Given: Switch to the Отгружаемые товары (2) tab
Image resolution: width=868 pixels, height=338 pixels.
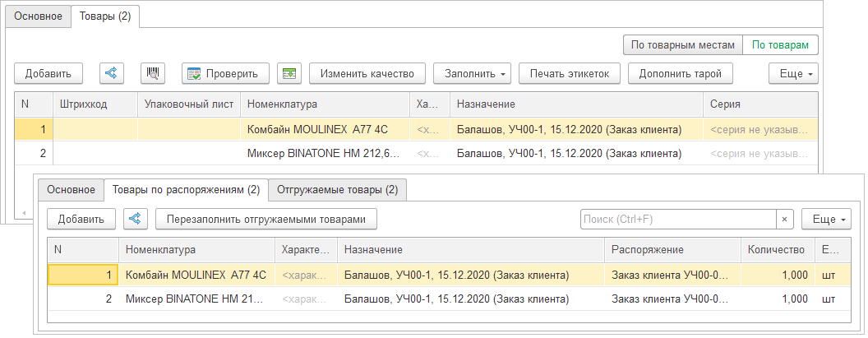Looking at the screenshot, I should [337, 190].
